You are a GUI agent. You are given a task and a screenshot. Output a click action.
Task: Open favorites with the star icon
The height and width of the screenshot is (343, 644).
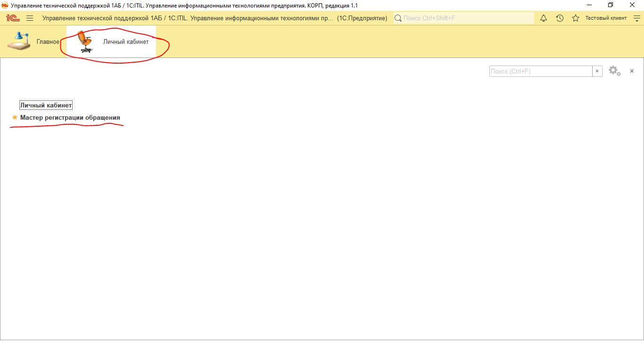click(575, 18)
